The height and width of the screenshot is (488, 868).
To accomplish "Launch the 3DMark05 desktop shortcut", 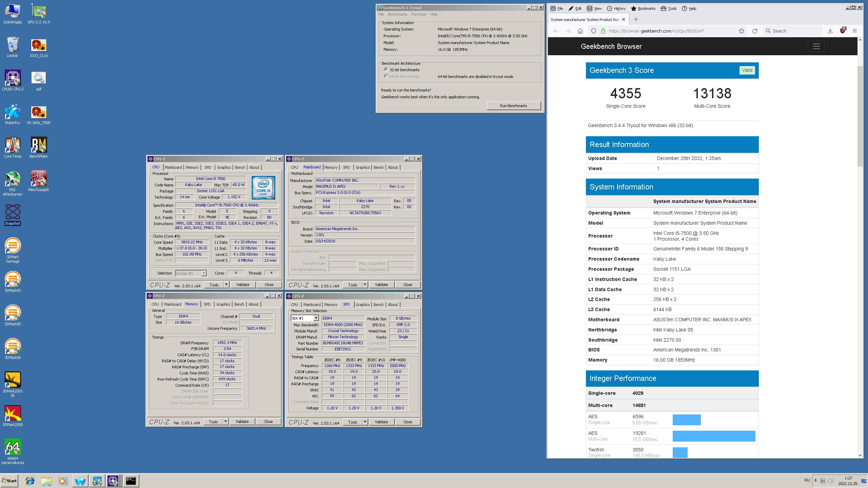I will point(13,316).
